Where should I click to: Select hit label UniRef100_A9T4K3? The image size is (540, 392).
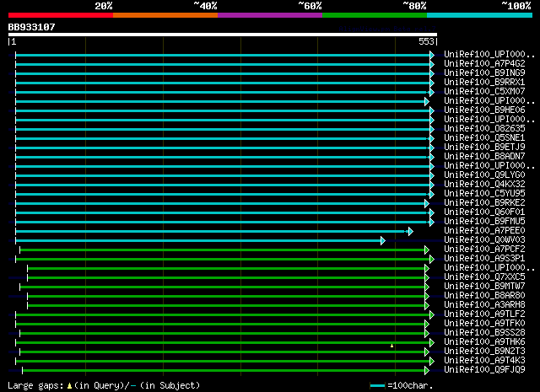[x=484, y=361]
